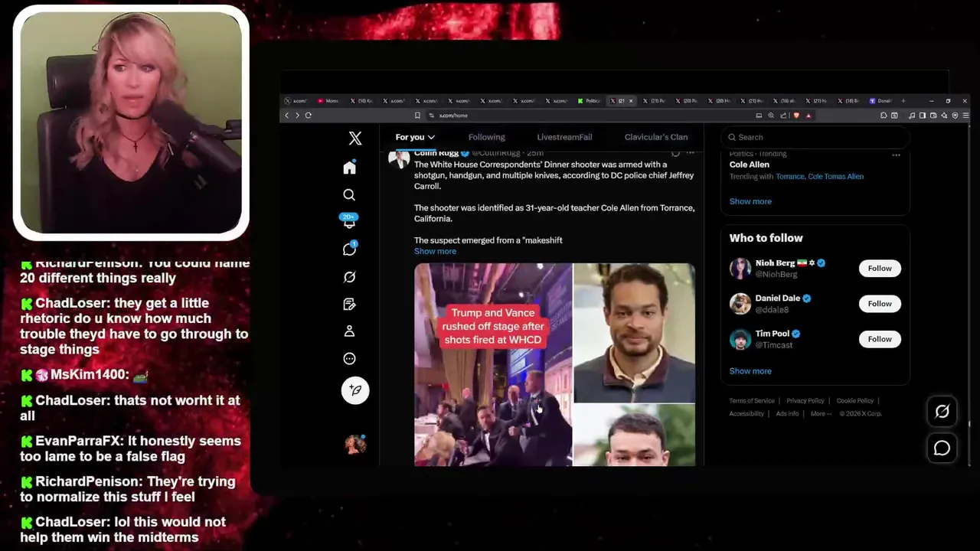The width and height of the screenshot is (980, 551).
Task: Open the Cole Tomas Allen trending link
Action: coord(836,177)
